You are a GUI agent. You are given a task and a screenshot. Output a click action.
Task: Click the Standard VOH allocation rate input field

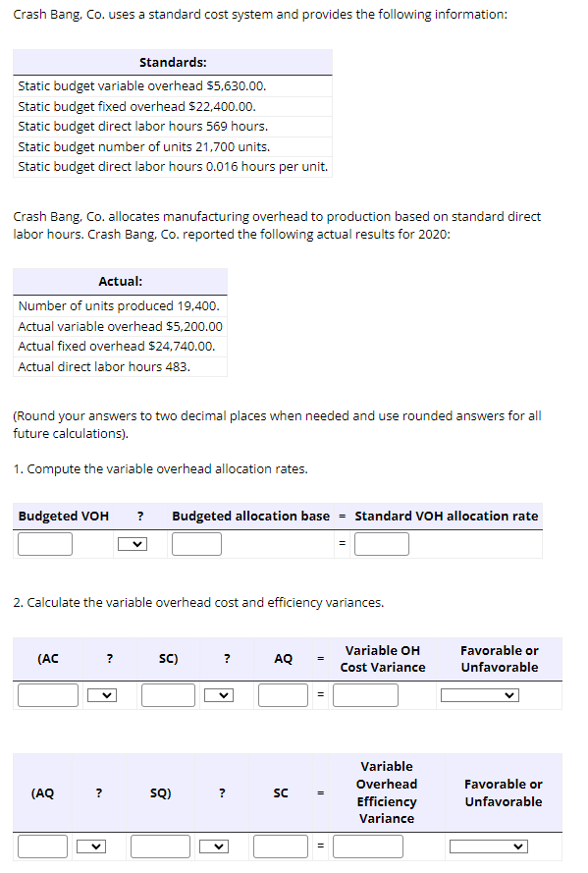381,543
